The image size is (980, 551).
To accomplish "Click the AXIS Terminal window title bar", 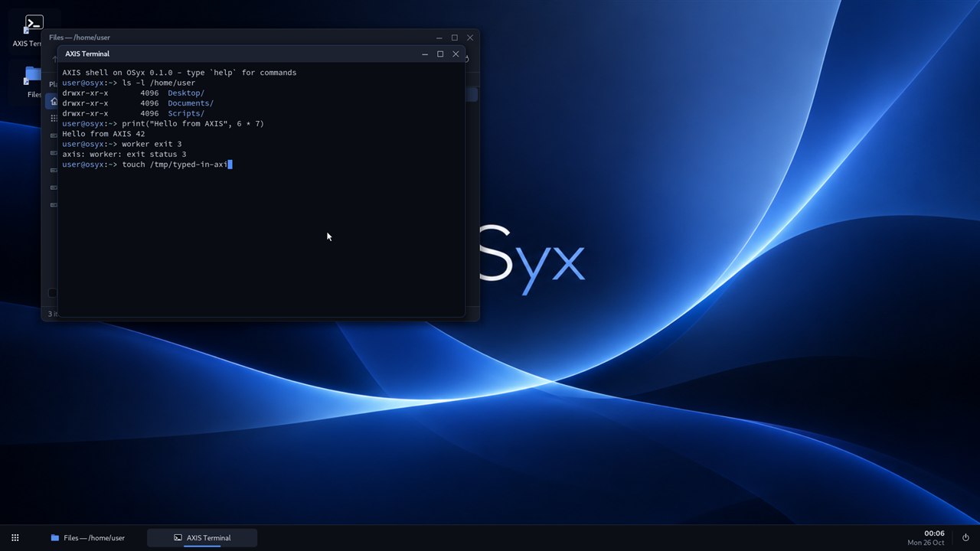I will tap(261, 54).
